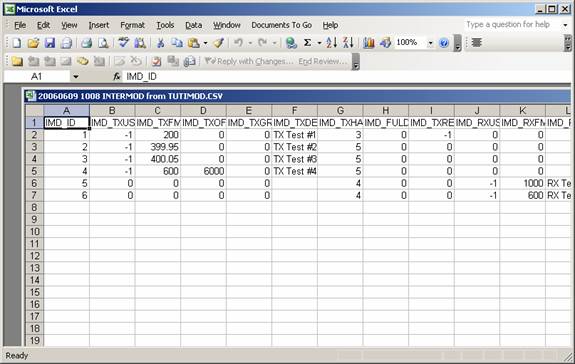This screenshot has width=575, height=364.
Task: Click the Cut scissors icon
Action: pyautogui.click(x=160, y=43)
